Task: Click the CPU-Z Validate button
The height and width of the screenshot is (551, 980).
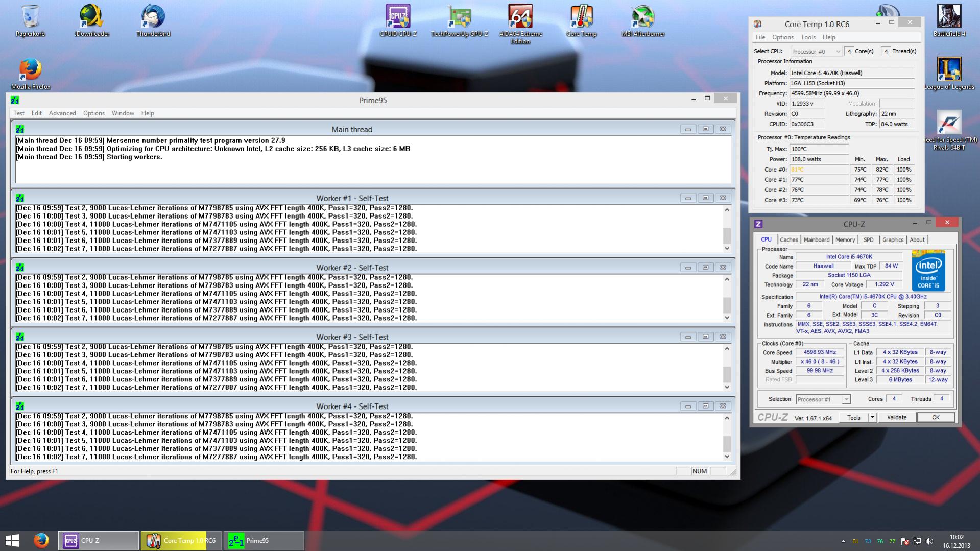Action: click(897, 418)
